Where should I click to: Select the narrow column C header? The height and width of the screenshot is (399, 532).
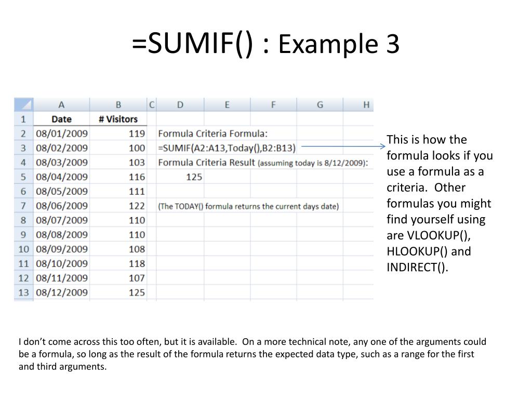coord(152,104)
